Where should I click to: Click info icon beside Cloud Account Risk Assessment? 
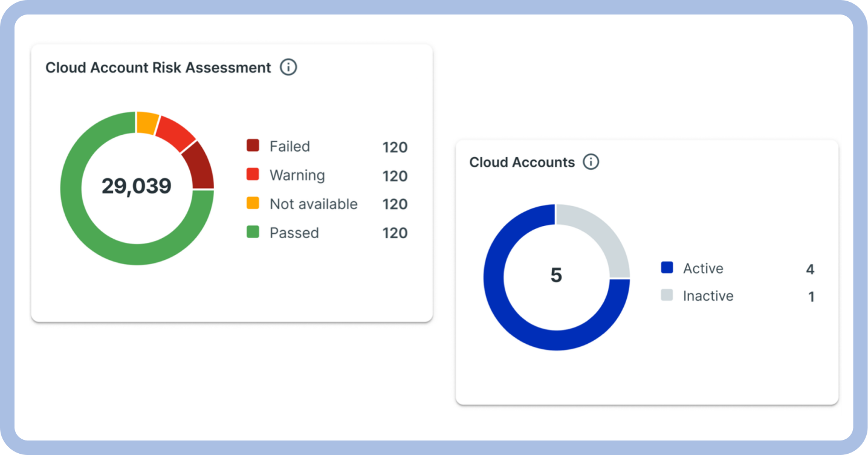288,67
